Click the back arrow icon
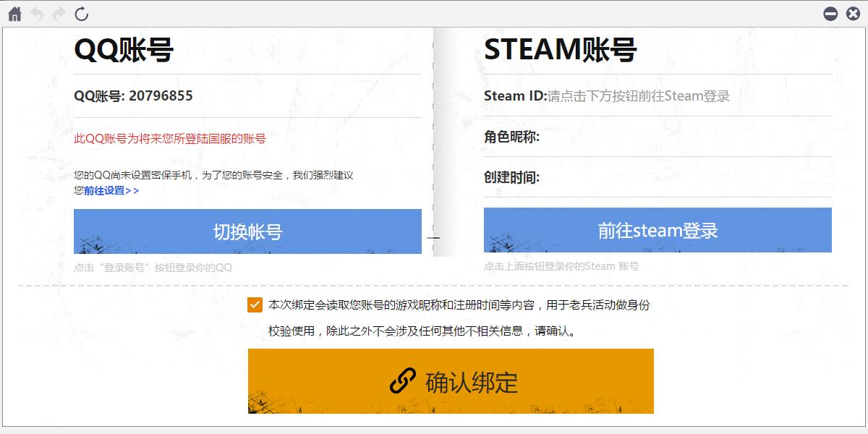Screen dimensions: 868x434 [37, 13]
